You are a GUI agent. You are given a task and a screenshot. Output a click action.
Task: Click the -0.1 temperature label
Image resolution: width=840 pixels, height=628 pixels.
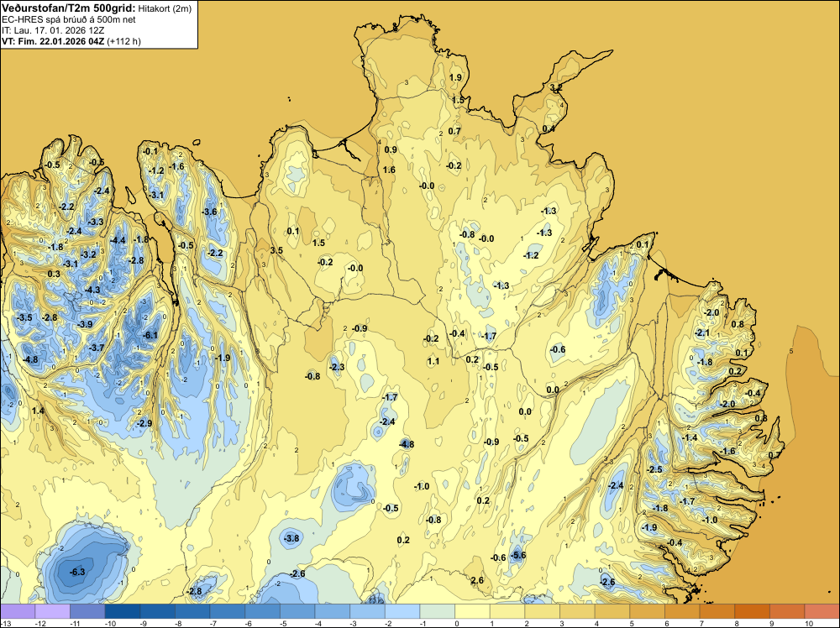point(151,151)
